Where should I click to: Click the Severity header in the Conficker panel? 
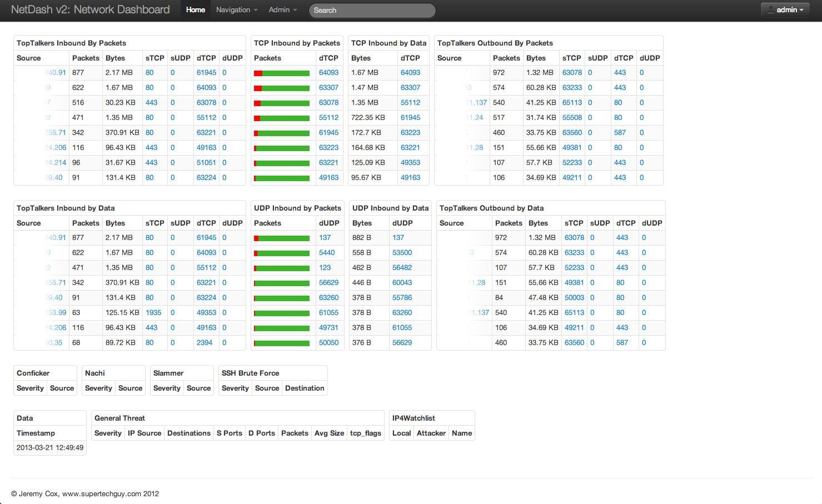point(29,388)
